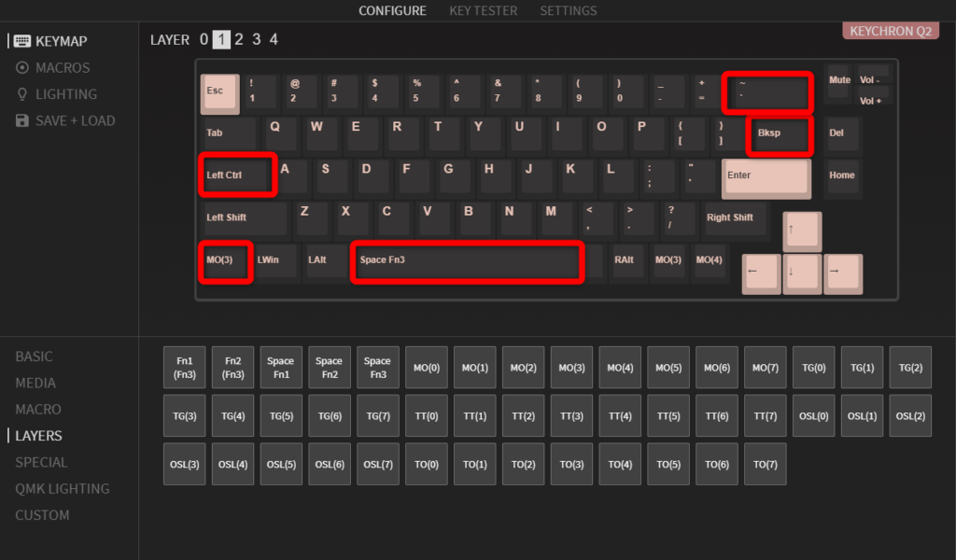Screen dimensions: 956x560
Task: Choose the TG(5) keycode
Action: click(x=281, y=415)
